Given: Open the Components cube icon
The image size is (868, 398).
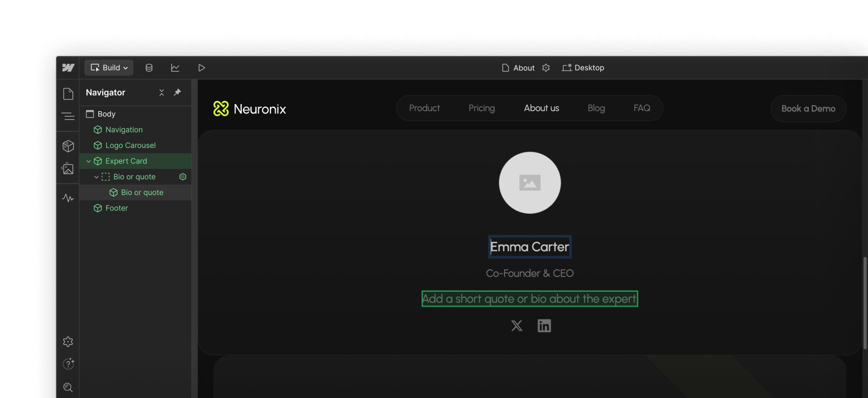Looking at the screenshot, I should [x=68, y=146].
